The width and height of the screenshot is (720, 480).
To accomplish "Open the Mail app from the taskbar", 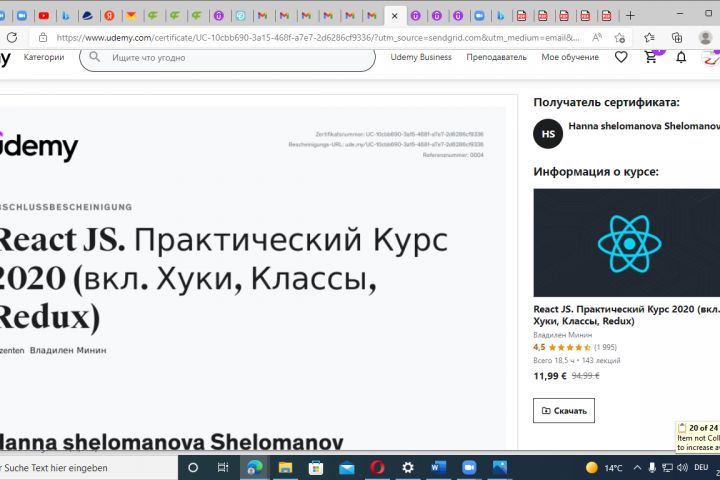I will click(x=347, y=468).
